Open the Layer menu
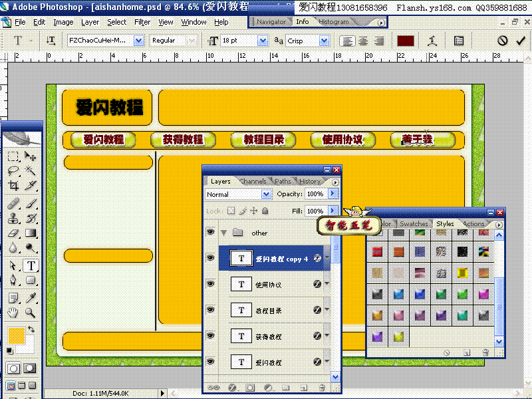This screenshot has height=399, width=532. tap(90, 22)
